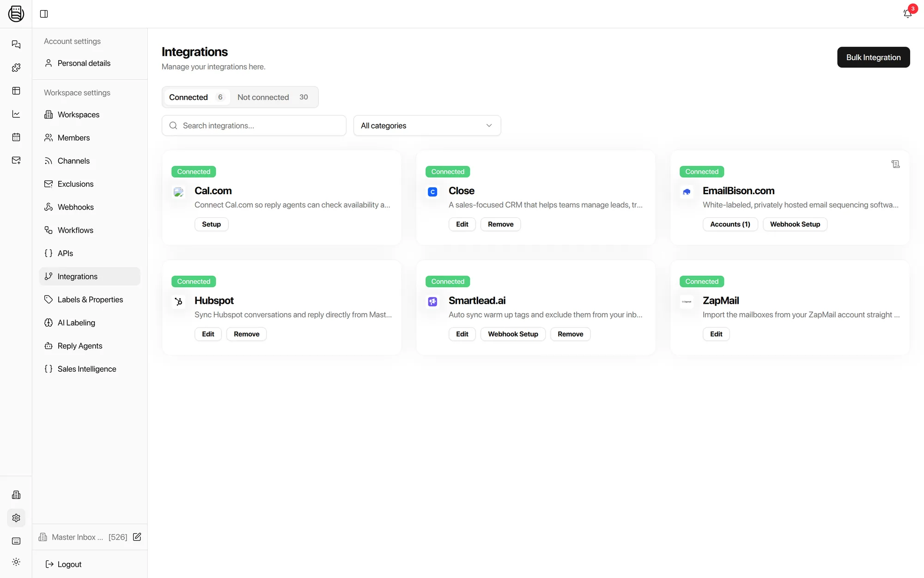This screenshot has height=578, width=924.
Task: Click Logout
Action: click(x=63, y=564)
